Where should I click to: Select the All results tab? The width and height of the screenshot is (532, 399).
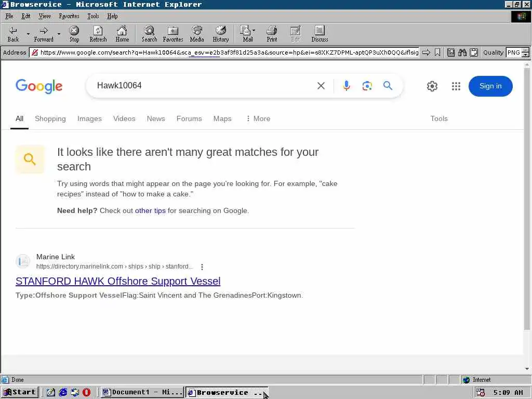(x=19, y=119)
